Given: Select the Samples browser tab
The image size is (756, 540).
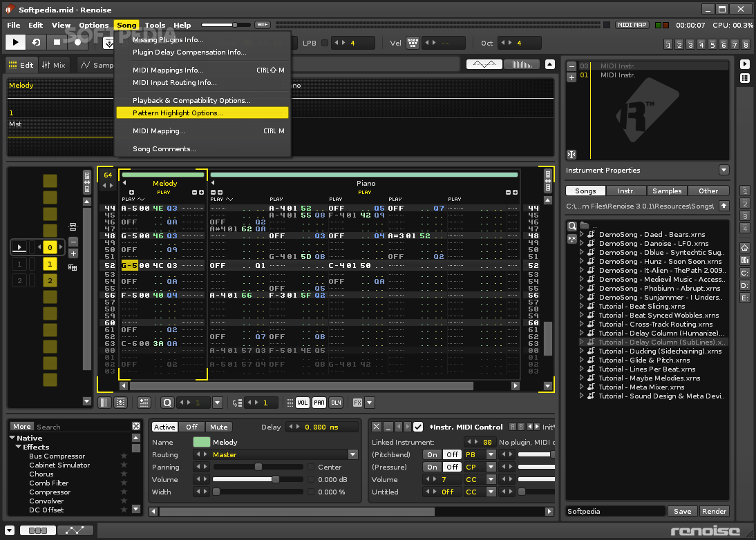Looking at the screenshot, I should click(x=667, y=191).
